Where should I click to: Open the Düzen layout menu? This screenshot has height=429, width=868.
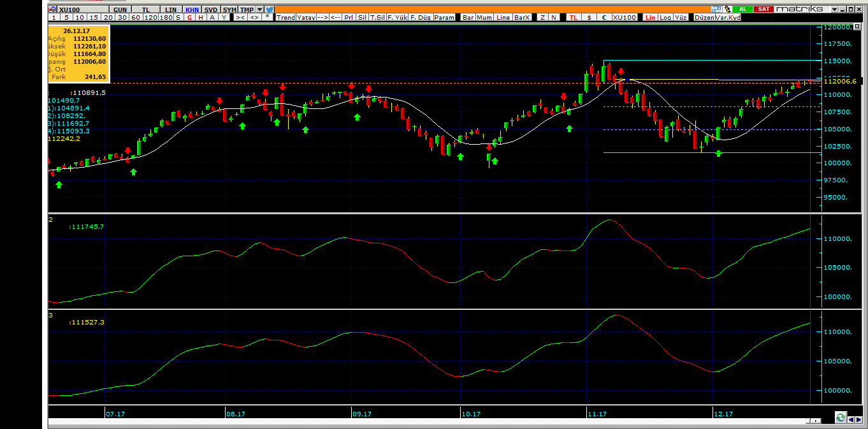click(x=704, y=17)
